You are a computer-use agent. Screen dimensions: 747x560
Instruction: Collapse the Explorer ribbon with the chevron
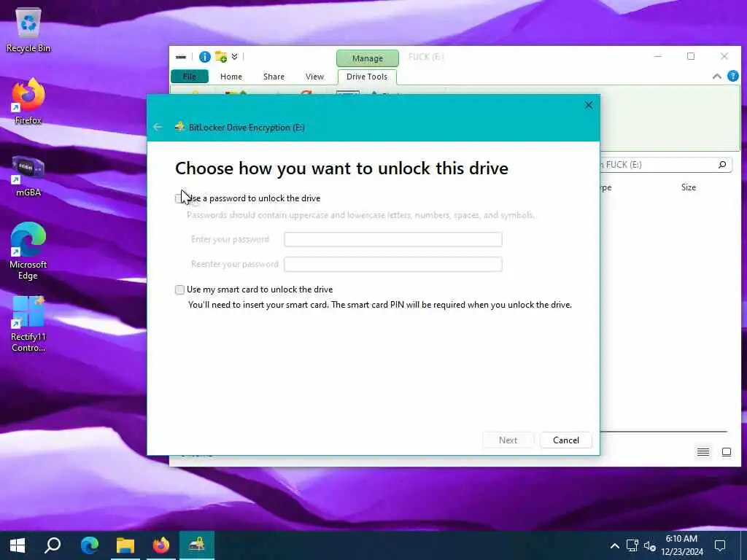point(716,76)
